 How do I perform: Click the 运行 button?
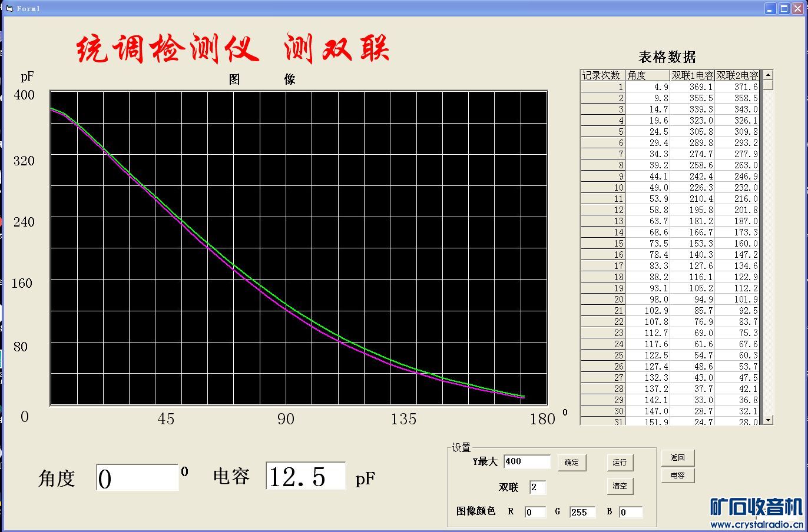tap(620, 463)
